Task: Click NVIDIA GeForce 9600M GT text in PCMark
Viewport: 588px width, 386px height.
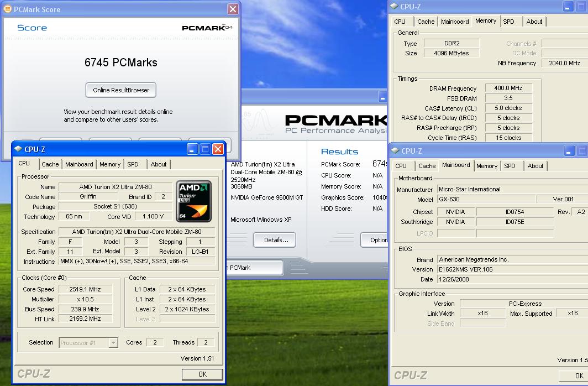Action: (266, 197)
